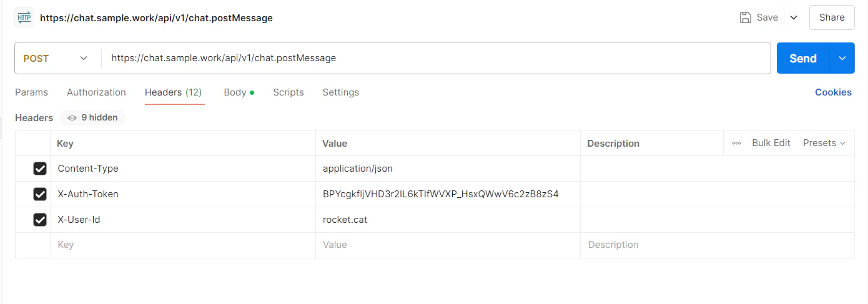Open the Authorization tab
Screen dimensions: 868x304
[x=96, y=92]
